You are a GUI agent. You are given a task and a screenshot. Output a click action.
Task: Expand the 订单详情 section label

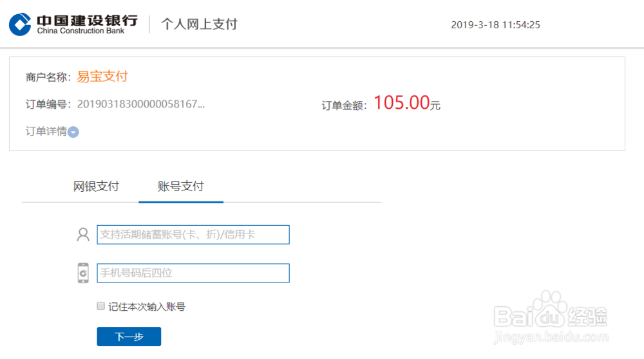pos(46,131)
